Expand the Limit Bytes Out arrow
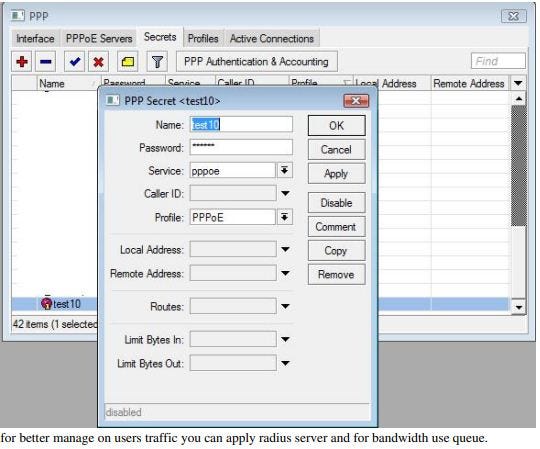The image size is (540, 449). click(x=285, y=363)
